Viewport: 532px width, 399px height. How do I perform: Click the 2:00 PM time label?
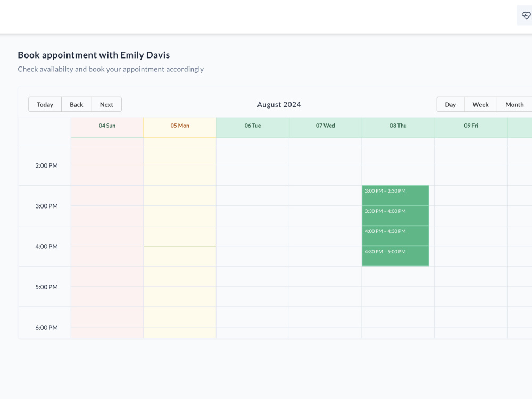(46, 165)
